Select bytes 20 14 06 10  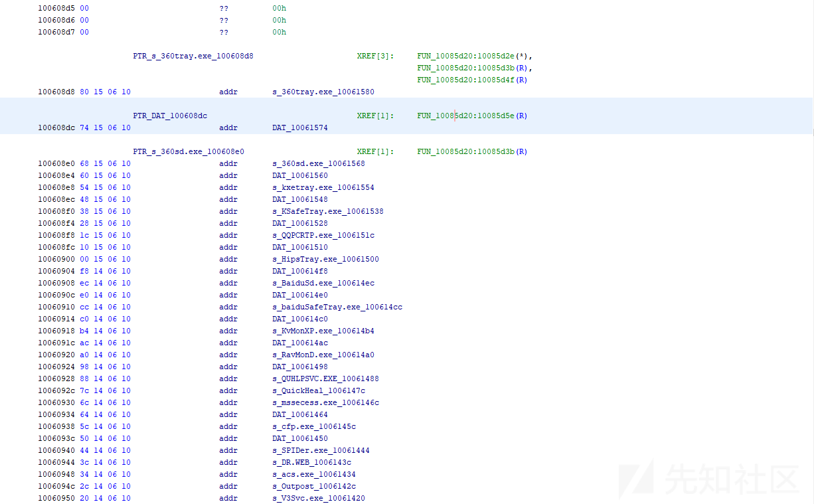tap(105, 498)
